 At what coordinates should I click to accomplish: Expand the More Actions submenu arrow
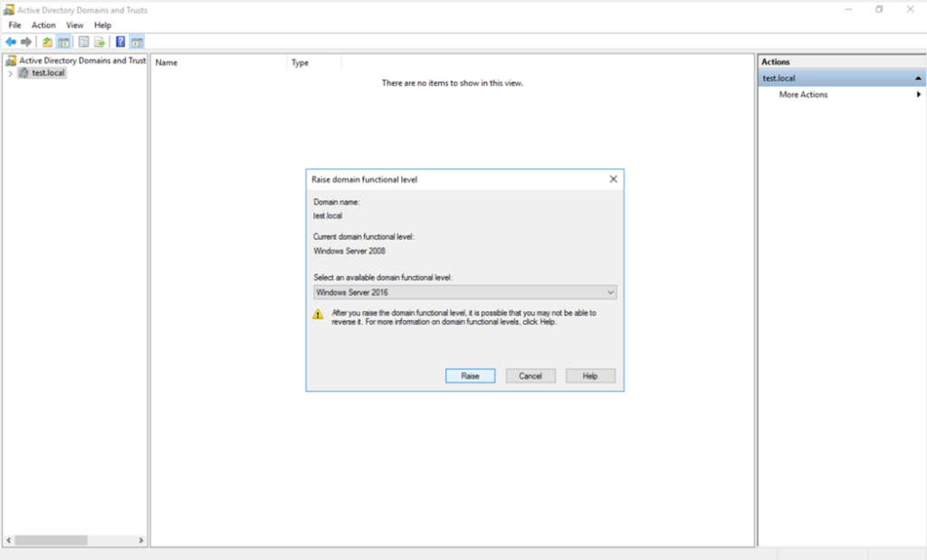(x=918, y=94)
